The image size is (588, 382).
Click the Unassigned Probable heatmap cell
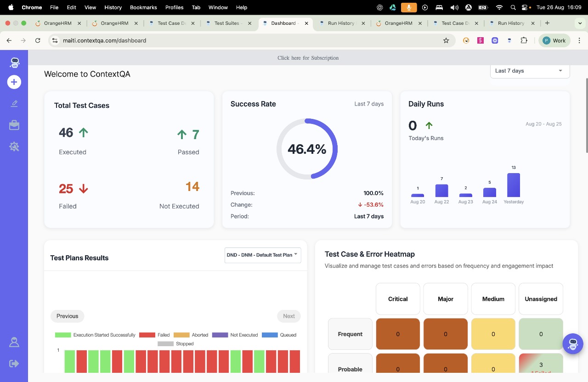pyautogui.click(x=541, y=364)
